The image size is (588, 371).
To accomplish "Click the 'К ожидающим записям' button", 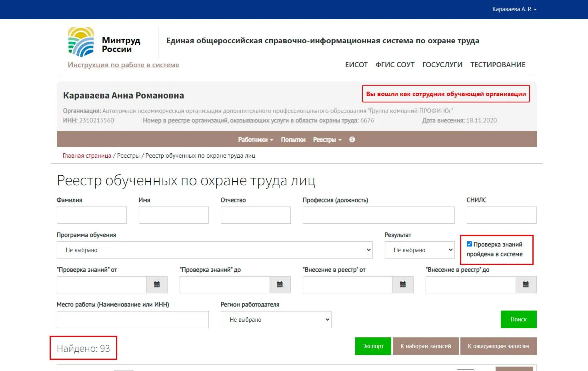I will [498, 346].
